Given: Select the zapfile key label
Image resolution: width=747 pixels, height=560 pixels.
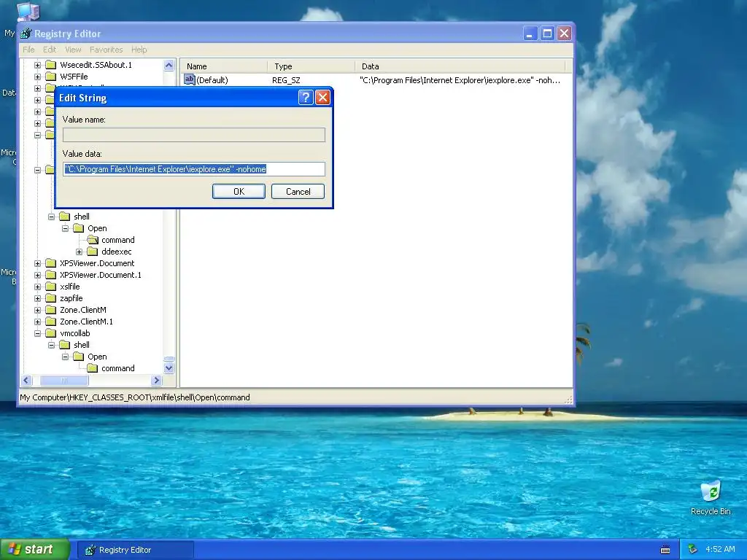Looking at the screenshot, I should 71,298.
